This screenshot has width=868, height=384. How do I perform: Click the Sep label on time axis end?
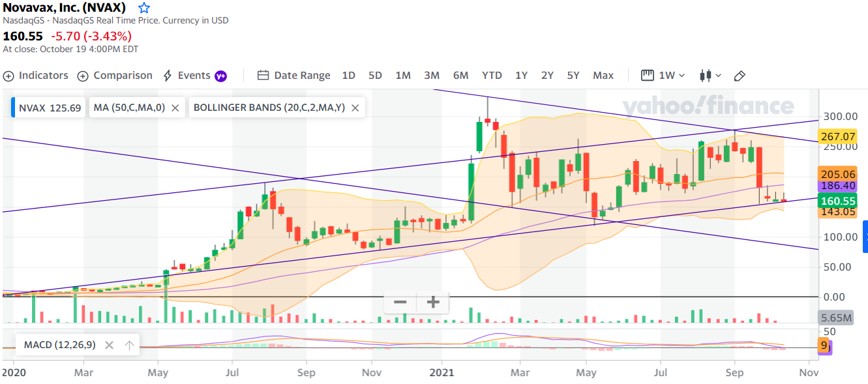[735, 373]
